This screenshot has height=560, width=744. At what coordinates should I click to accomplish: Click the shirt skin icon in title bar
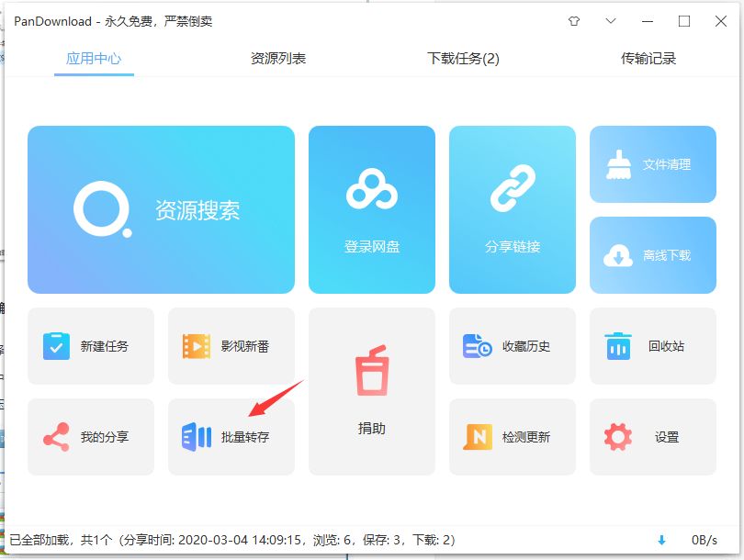[x=574, y=21]
